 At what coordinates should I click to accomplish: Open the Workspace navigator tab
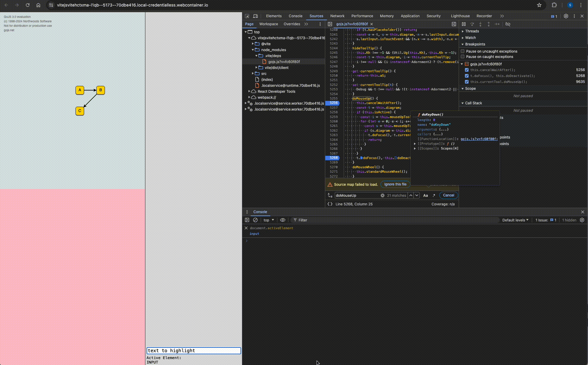(x=268, y=24)
